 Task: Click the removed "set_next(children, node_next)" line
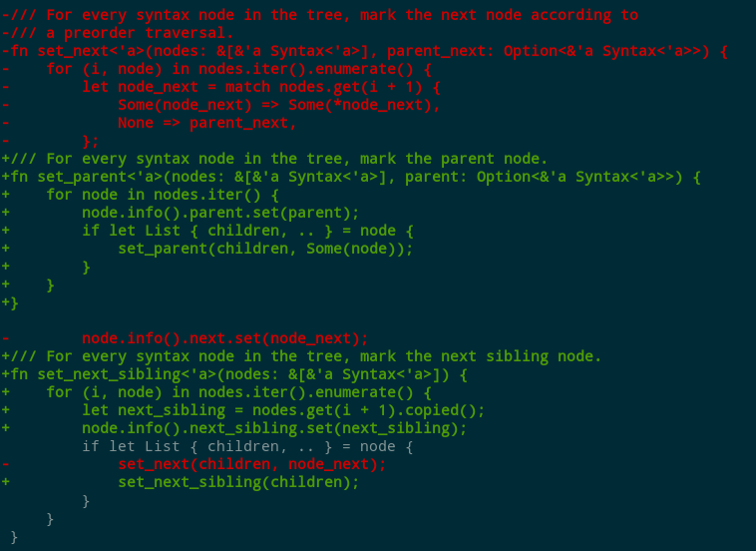[251, 464]
